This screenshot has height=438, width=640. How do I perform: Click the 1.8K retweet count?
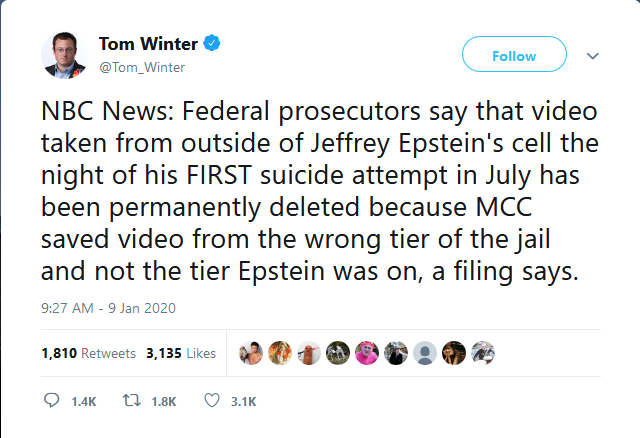pos(163,402)
